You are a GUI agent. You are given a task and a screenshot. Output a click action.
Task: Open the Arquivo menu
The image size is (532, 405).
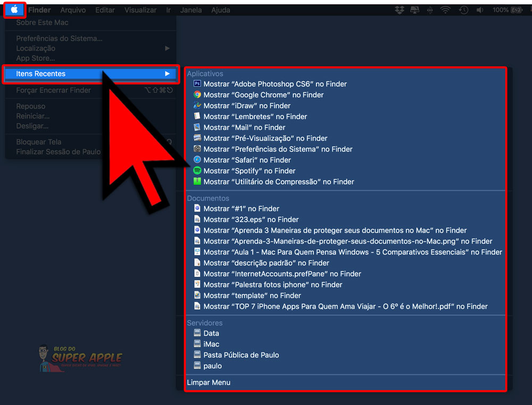tap(73, 10)
